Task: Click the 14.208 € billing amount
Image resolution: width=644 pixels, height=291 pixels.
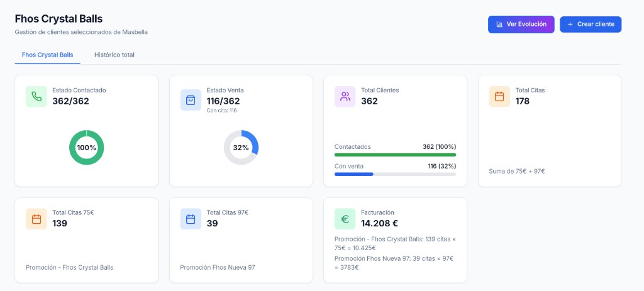Action: point(378,223)
